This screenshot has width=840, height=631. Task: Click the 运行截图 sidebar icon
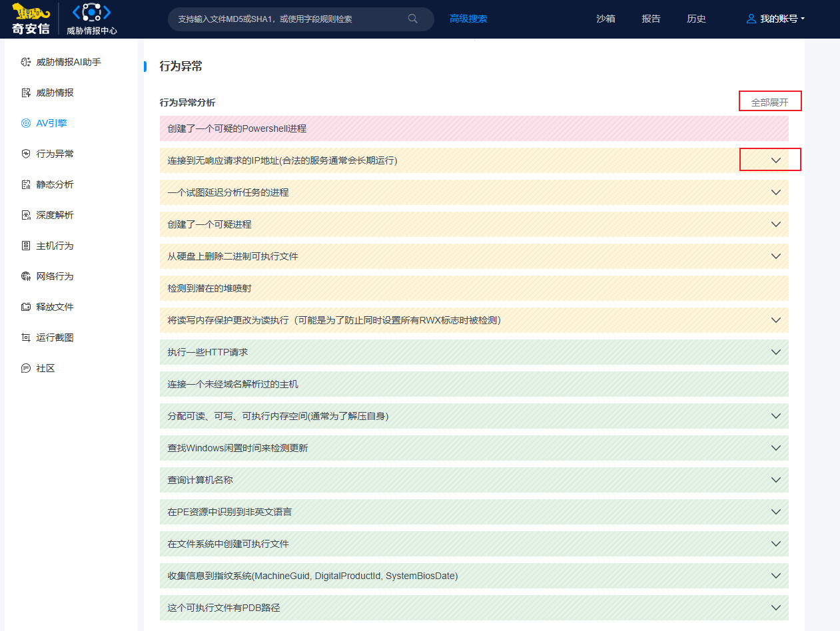(x=26, y=337)
